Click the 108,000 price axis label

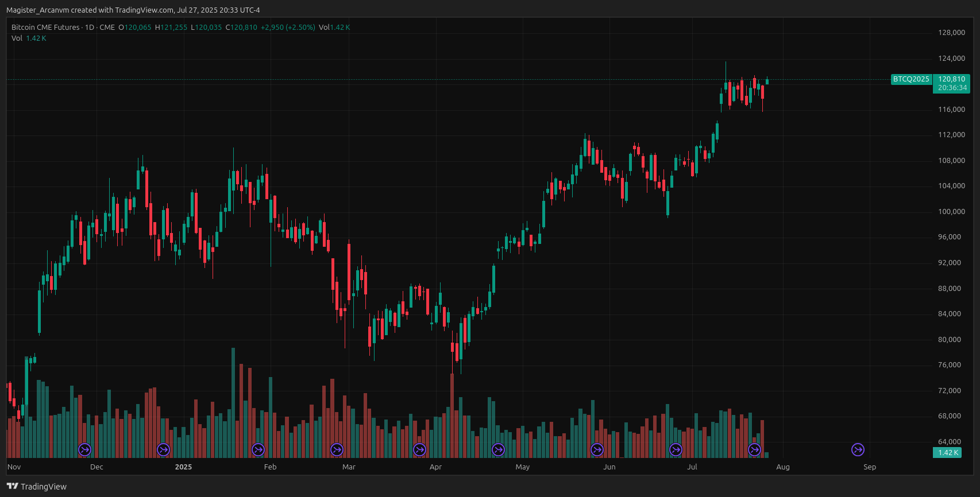[952, 161]
